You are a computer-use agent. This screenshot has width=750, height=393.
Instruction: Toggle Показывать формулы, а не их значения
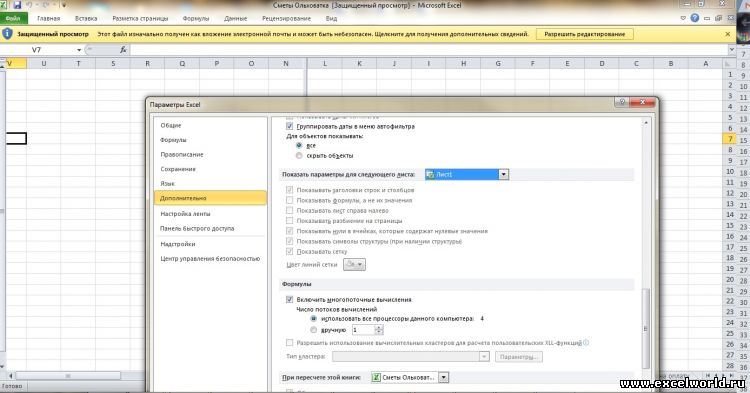point(289,200)
